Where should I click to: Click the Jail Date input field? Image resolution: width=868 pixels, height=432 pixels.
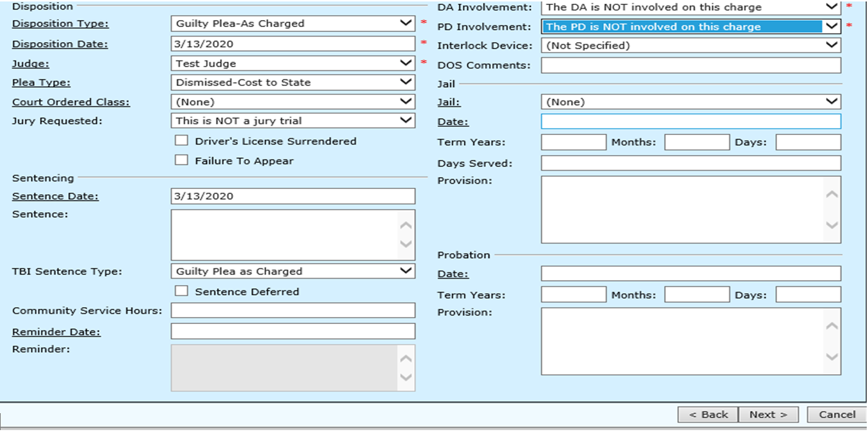[691, 122]
